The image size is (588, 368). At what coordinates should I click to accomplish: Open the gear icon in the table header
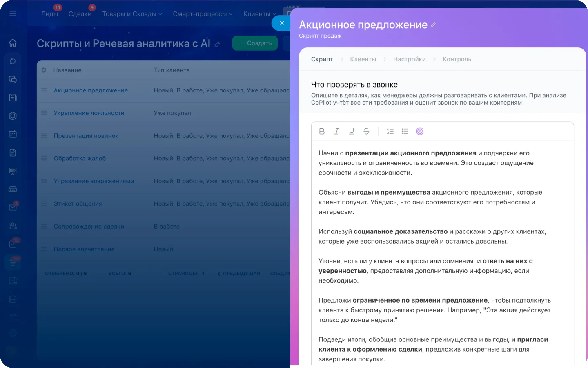[x=43, y=70]
